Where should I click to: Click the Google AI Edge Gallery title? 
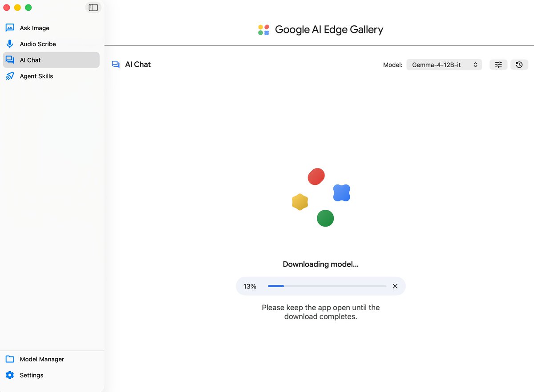tap(329, 30)
